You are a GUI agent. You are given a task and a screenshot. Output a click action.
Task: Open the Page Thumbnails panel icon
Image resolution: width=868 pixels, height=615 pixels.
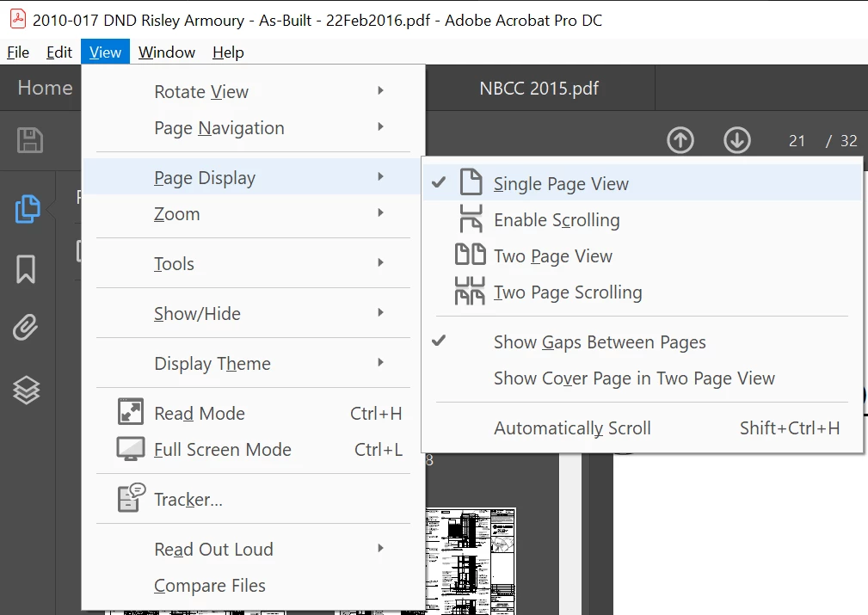click(28, 209)
